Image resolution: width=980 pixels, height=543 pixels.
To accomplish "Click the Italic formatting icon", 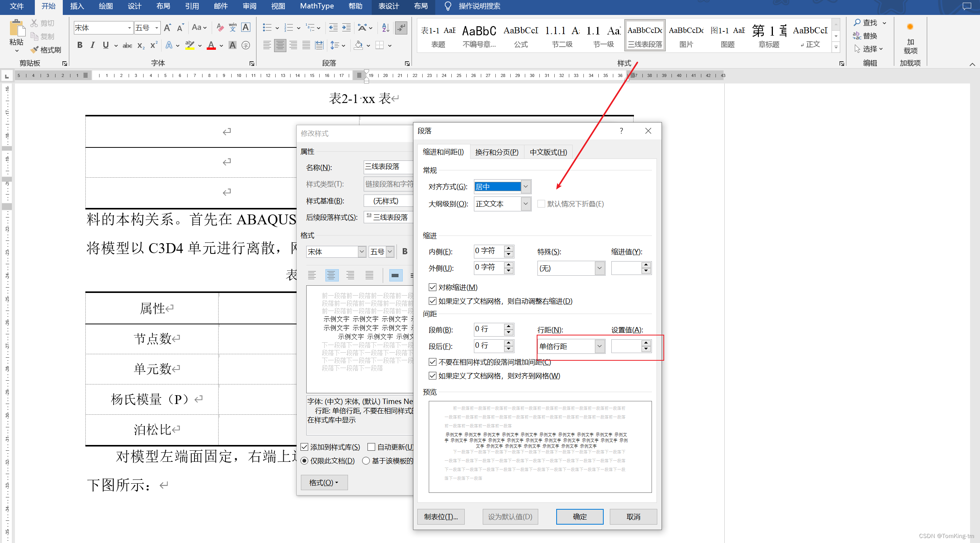I will [92, 45].
